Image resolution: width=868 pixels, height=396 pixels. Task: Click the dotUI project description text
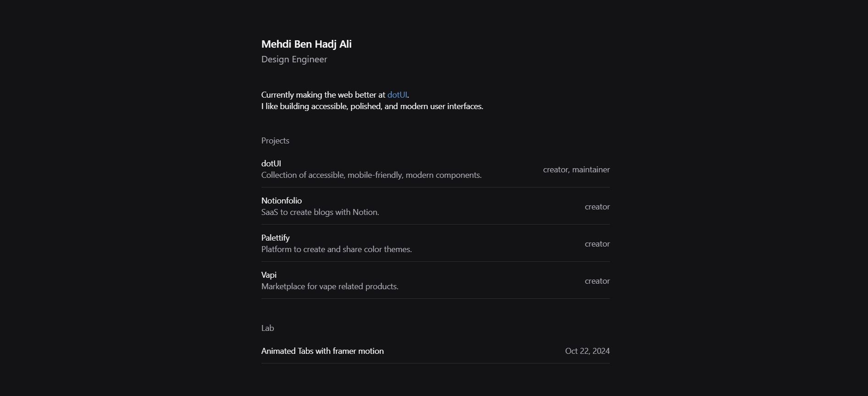click(x=371, y=175)
